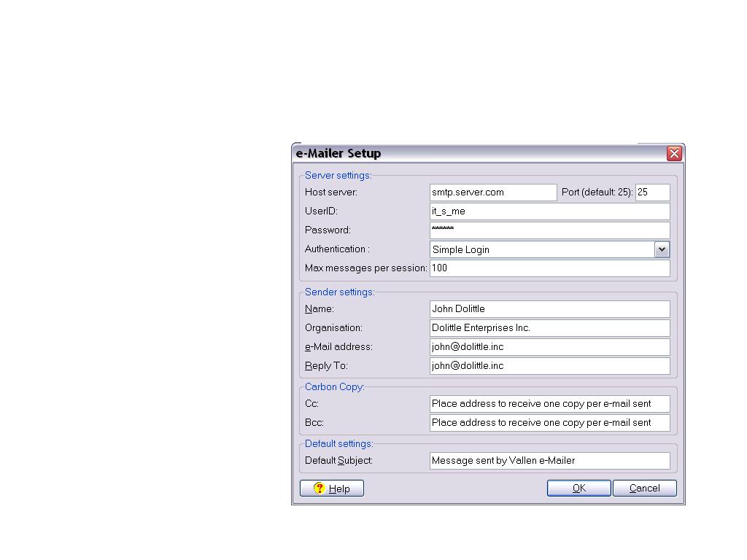Close the e-Mailer Setup dialog
The image size is (747, 560).
point(674,153)
